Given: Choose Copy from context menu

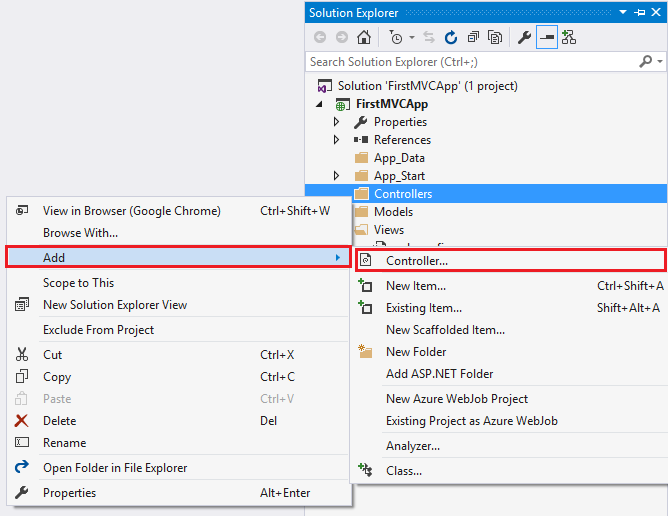Looking at the screenshot, I should pos(179,377).
